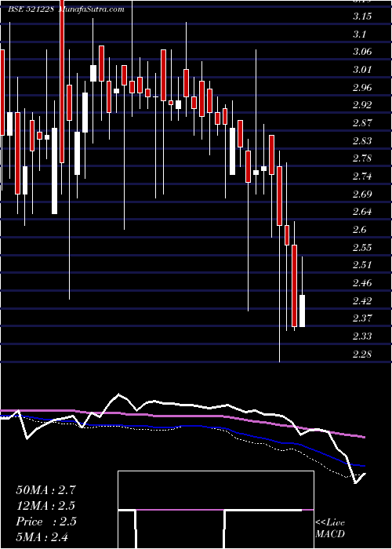Select the 2.92 price axis label
This screenshot has height=549, width=392.
pyautogui.click(x=362, y=105)
